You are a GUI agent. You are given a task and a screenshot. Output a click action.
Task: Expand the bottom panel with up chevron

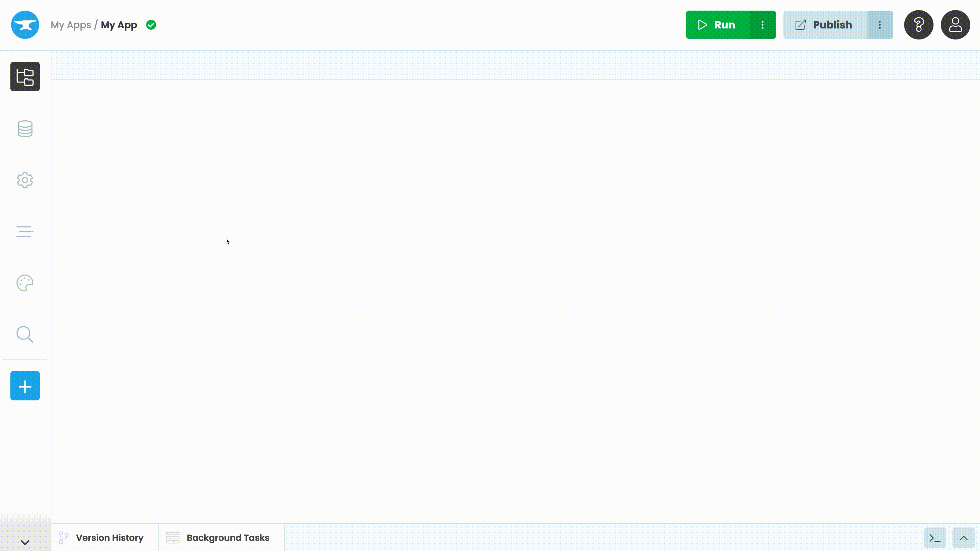point(964,538)
